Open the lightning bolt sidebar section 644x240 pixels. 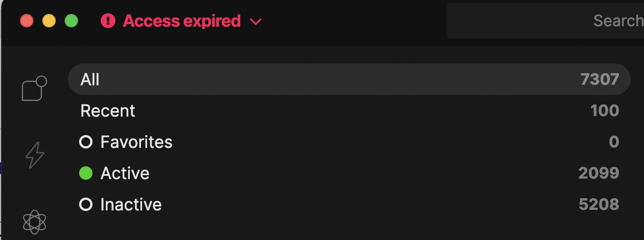pyautogui.click(x=35, y=155)
